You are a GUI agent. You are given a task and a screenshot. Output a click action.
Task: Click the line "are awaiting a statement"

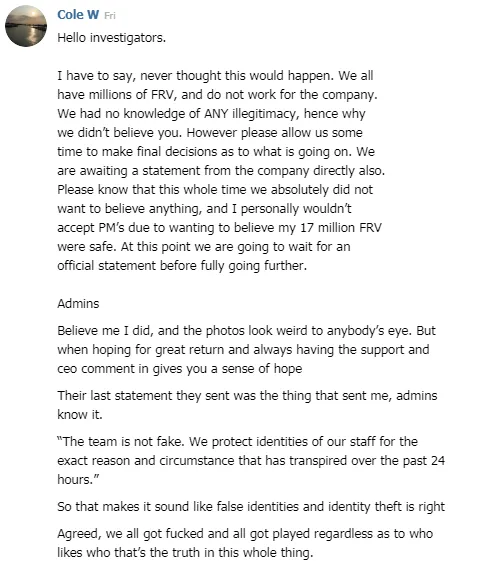pos(221,171)
